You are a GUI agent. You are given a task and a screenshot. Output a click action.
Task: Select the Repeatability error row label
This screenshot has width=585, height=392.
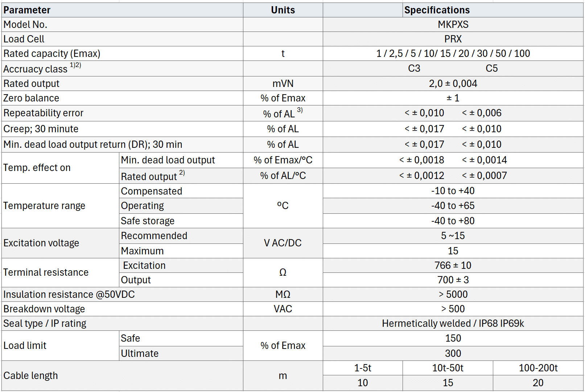pyautogui.click(x=44, y=113)
